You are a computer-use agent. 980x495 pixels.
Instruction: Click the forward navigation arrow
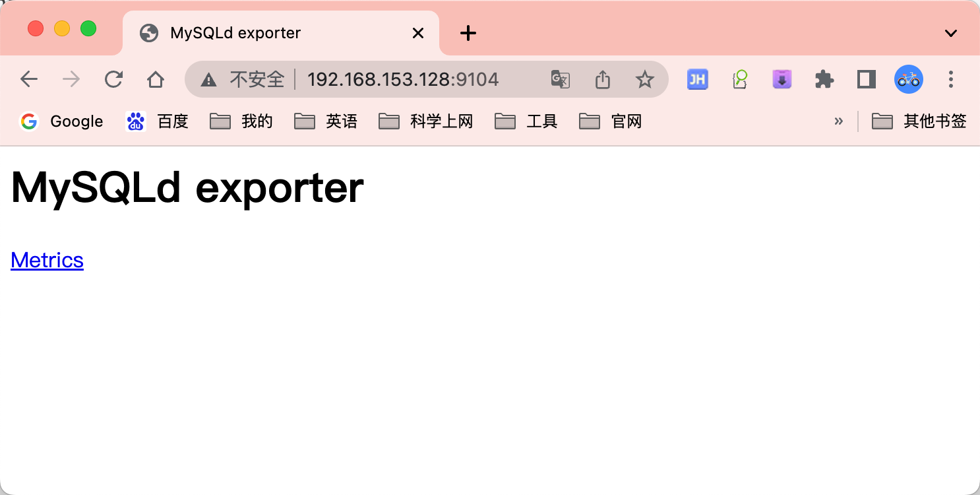71,80
